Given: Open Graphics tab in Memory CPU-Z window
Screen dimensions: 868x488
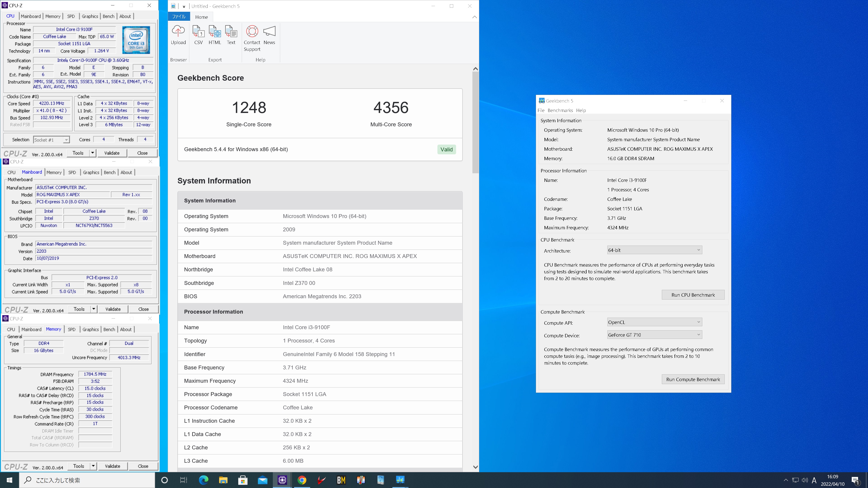Looking at the screenshot, I should click(91, 329).
